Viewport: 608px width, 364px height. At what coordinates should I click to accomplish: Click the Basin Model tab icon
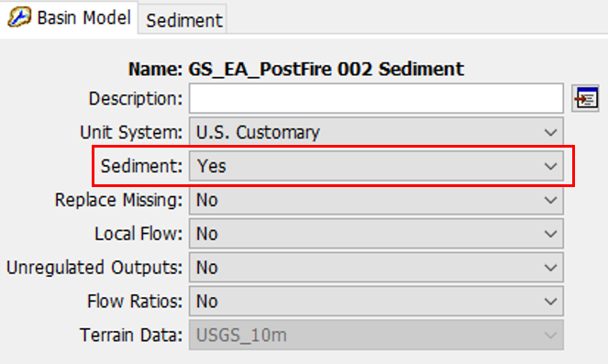pyautogui.click(x=19, y=17)
